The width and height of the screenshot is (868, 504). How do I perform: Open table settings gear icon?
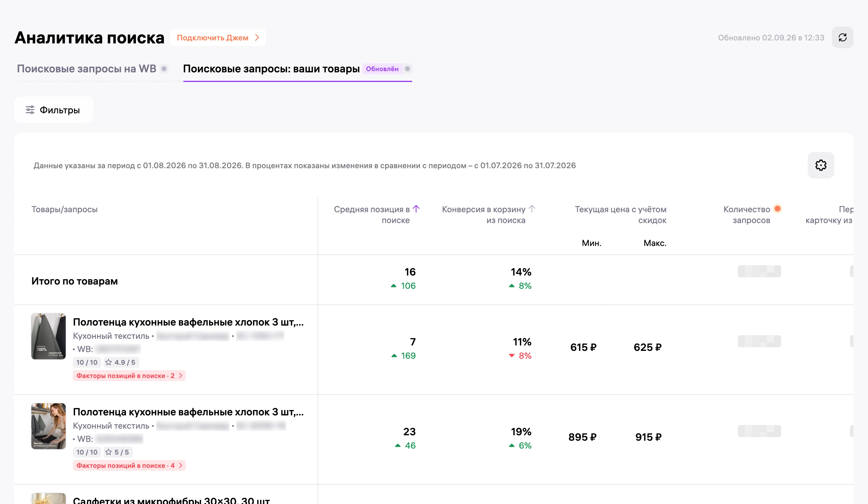pos(820,165)
